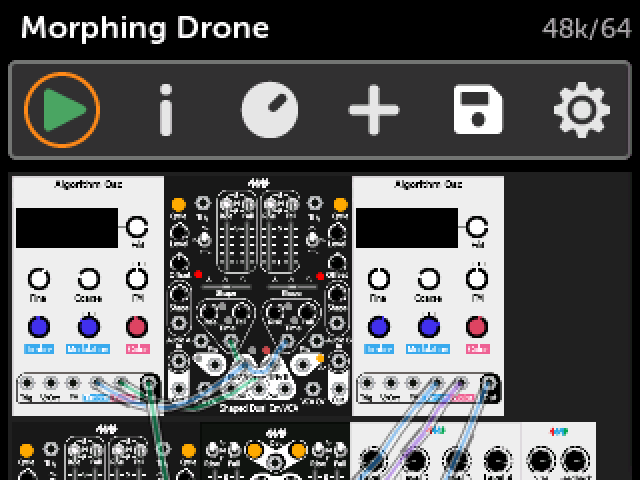Toggle the right orange Cycle button on Shaped Dual EnvVCA

340,204
